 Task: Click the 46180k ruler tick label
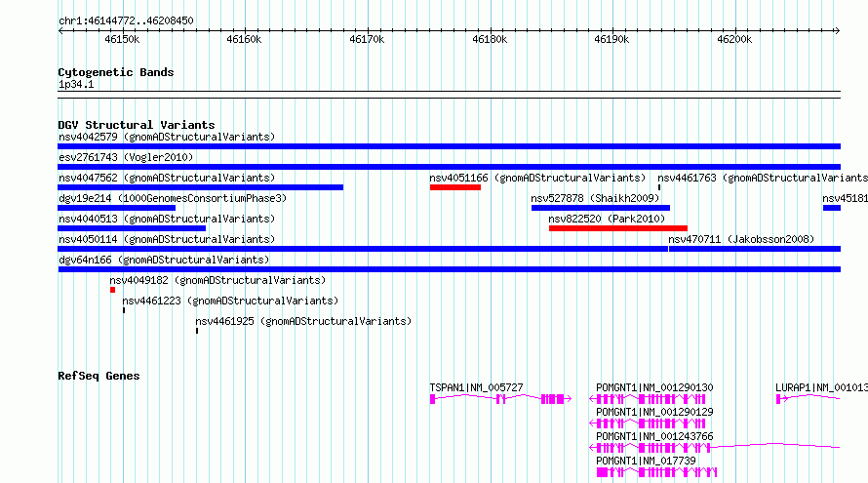(x=490, y=39)
